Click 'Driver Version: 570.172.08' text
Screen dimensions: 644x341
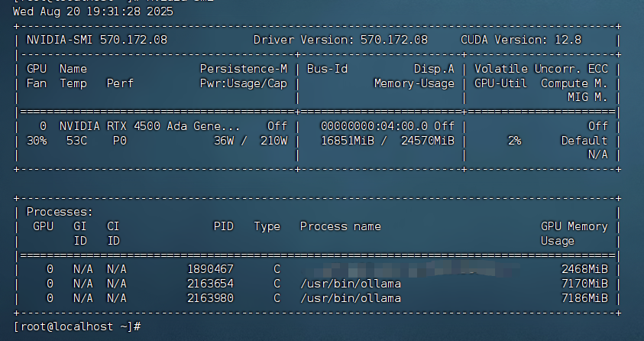click(341, 40)
